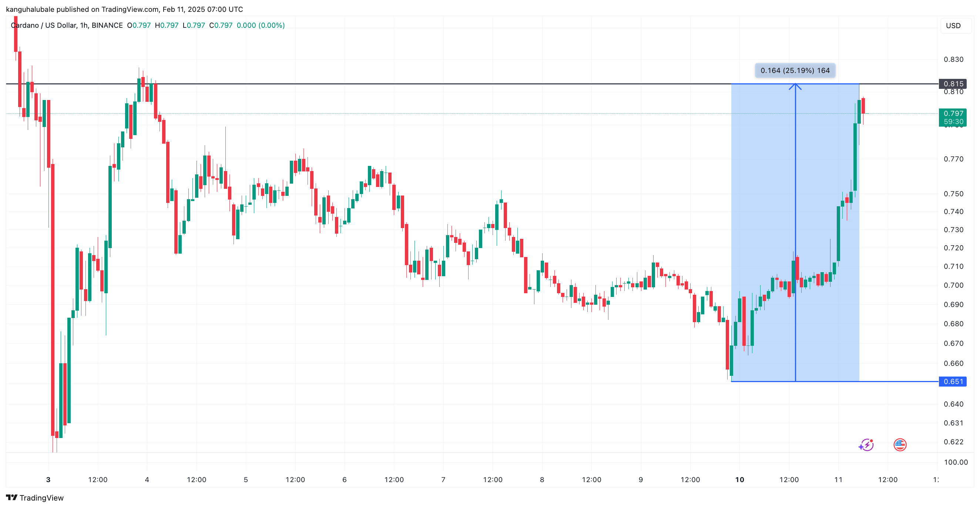Select the 0.164 (25.19%) measurement label

click(795, 70)
